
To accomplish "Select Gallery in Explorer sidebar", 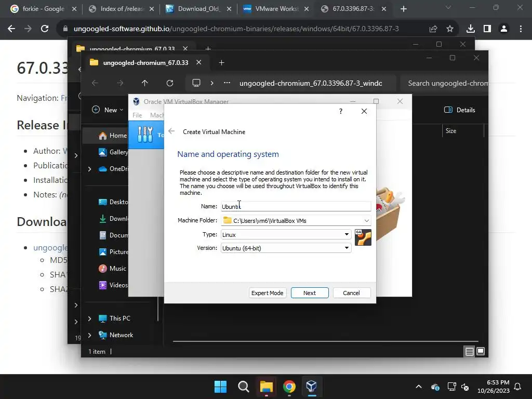I will [114, 152].
